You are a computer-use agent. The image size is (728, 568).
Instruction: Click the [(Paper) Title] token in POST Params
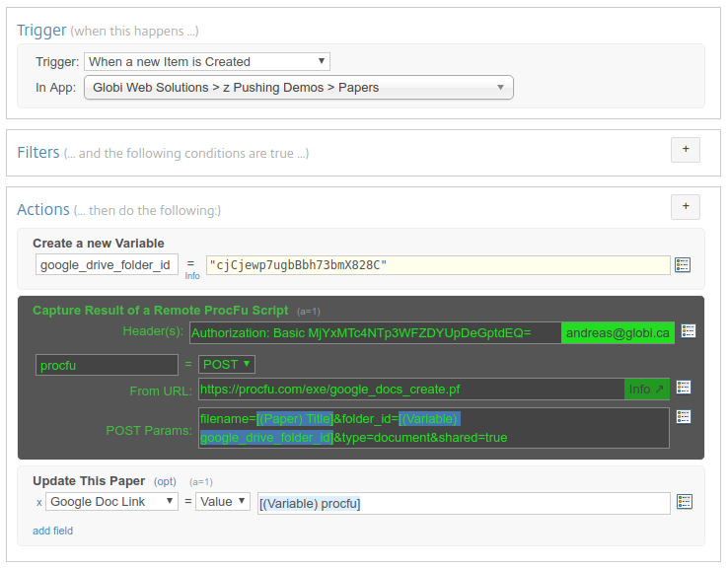pyautogui.click(x=295, y=418)
